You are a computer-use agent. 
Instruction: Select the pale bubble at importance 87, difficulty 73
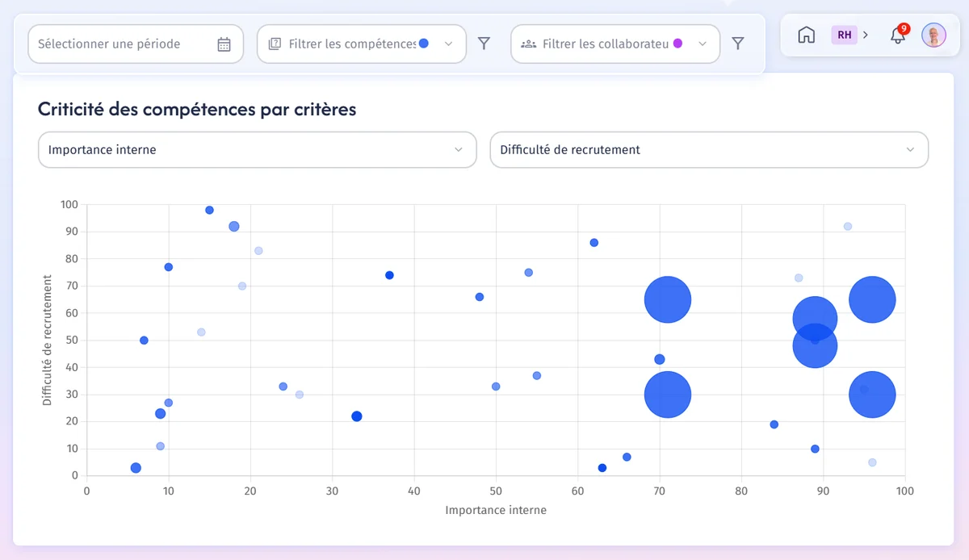click(799, 278)
